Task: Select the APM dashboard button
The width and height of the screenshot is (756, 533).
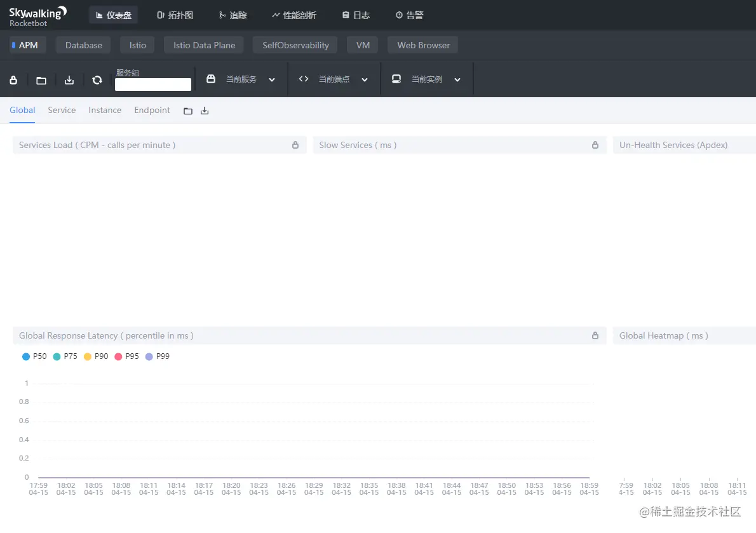Action: click(x=27, y=45)
